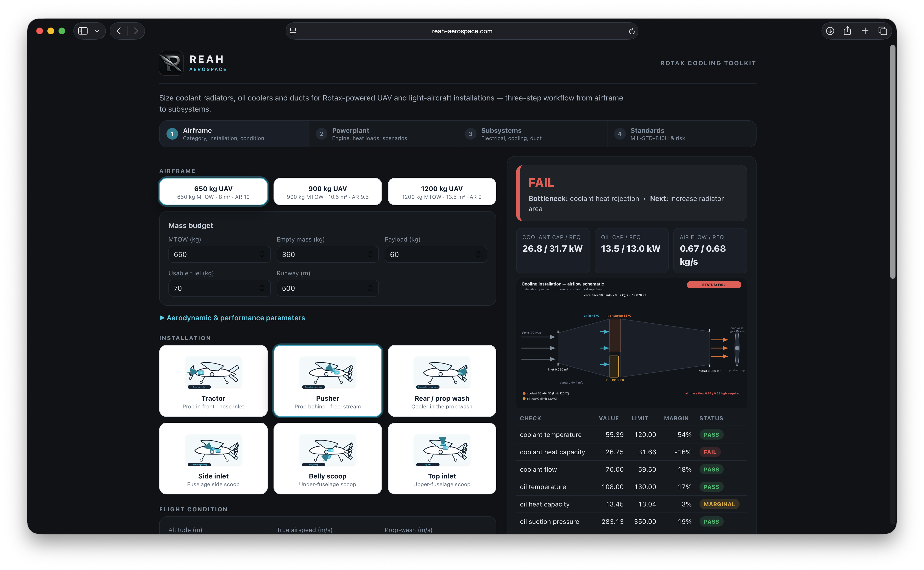Click the MARGIN column header
Viewport: 924px width, 570px height.
pos(676,419)
